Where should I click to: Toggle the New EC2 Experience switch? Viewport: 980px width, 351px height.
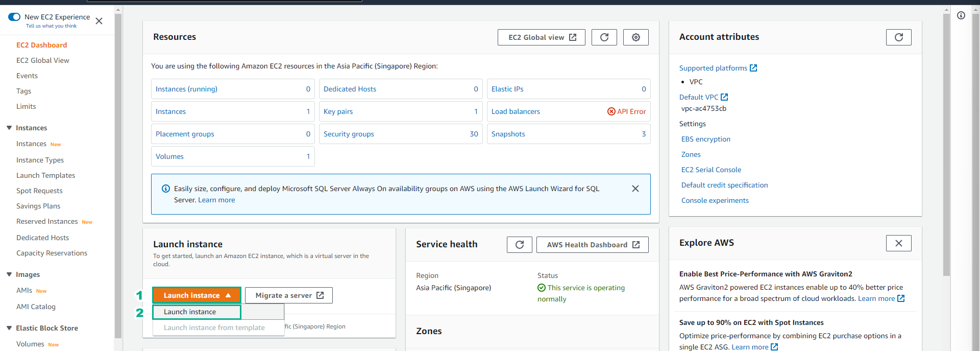pos(14,17)
